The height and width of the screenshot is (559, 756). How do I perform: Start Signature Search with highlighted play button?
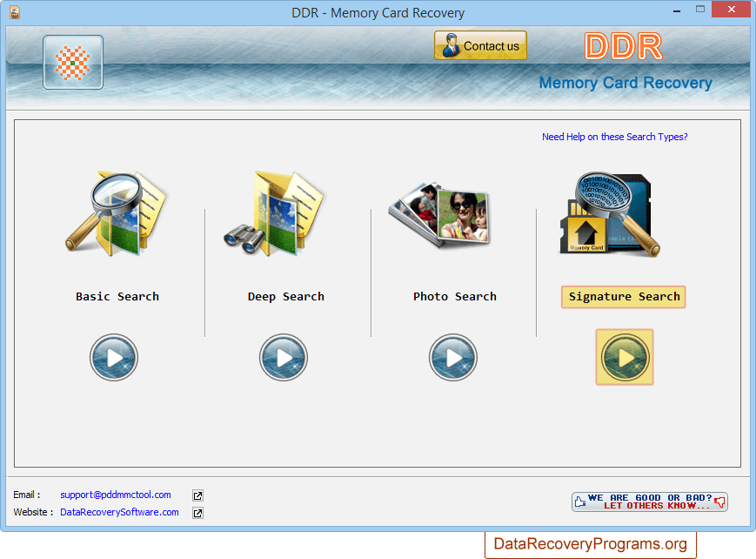(625, 357)
